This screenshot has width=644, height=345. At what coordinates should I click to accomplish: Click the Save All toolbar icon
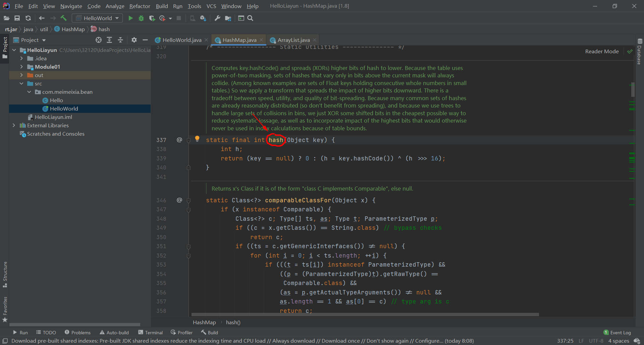coord(17,18)
